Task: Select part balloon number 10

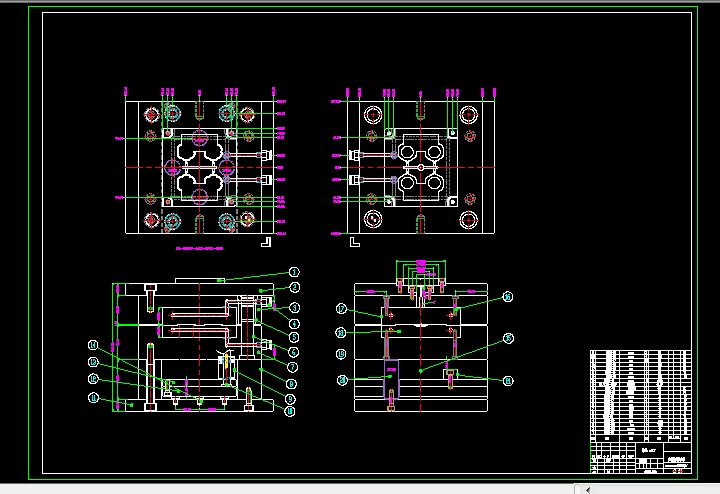Action: click(x=290, y=411)
